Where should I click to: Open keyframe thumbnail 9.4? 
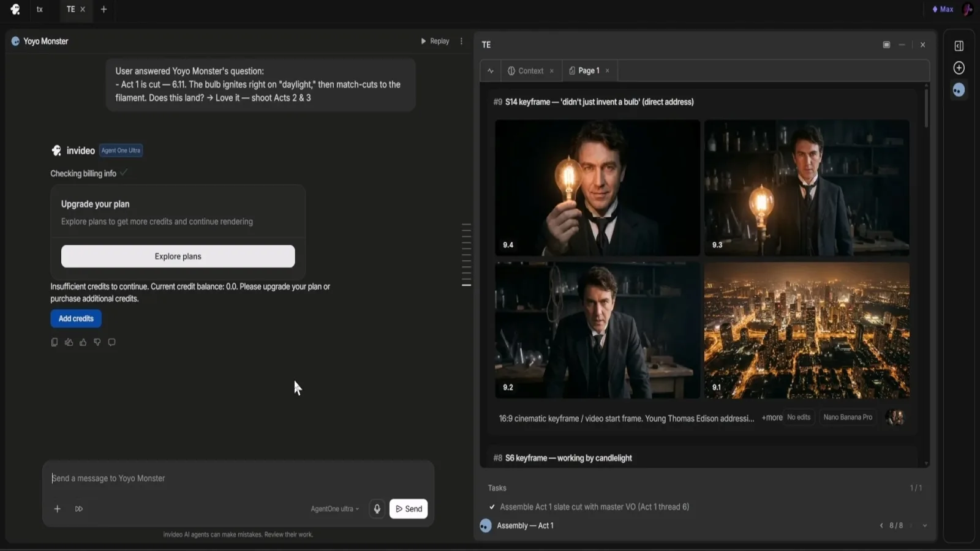[597, 187]
